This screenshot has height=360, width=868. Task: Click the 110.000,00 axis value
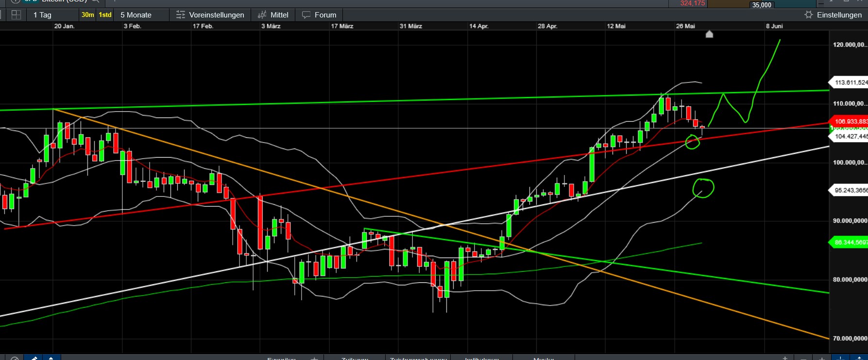(850, 103)
